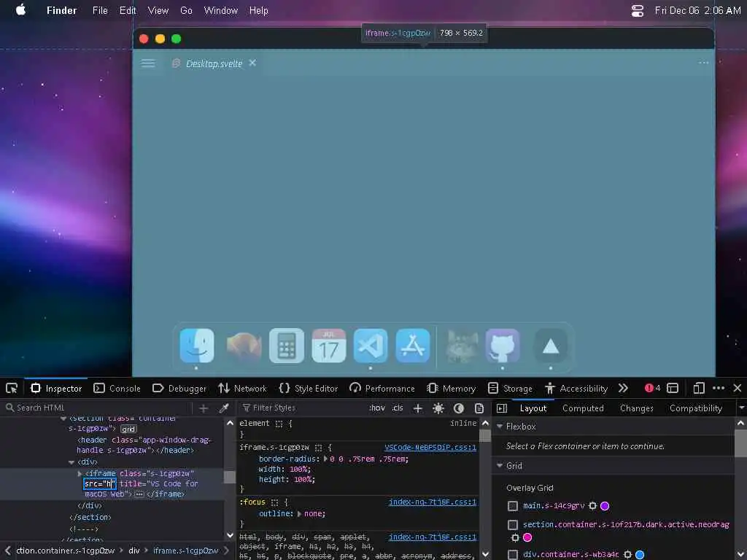Select iframe context icon in devtools toolbar
Viewport: 747px width, 560px height.
[x=673, y=388]
